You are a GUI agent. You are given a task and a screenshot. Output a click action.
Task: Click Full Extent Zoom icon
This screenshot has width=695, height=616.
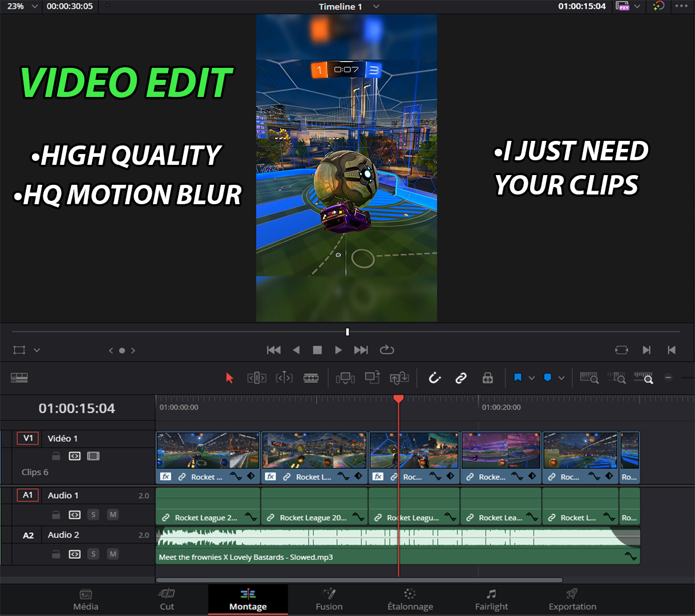[589, 378]
